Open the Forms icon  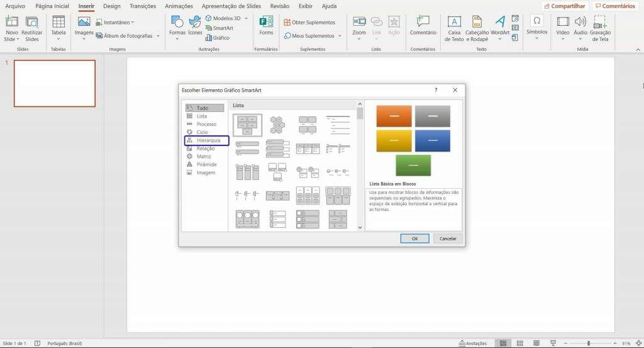pyautogui.click(x=266, y=25)
